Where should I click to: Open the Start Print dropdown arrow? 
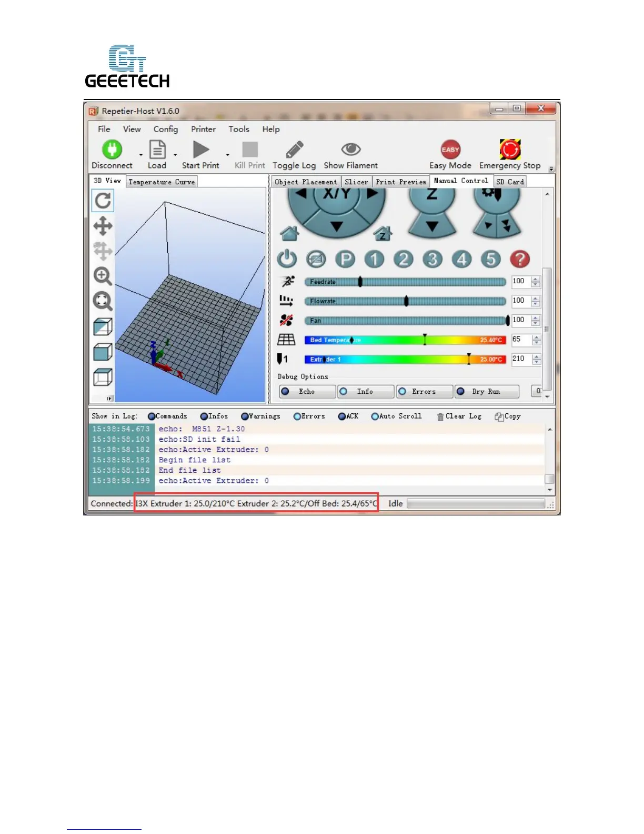click(x=227, y=155)
